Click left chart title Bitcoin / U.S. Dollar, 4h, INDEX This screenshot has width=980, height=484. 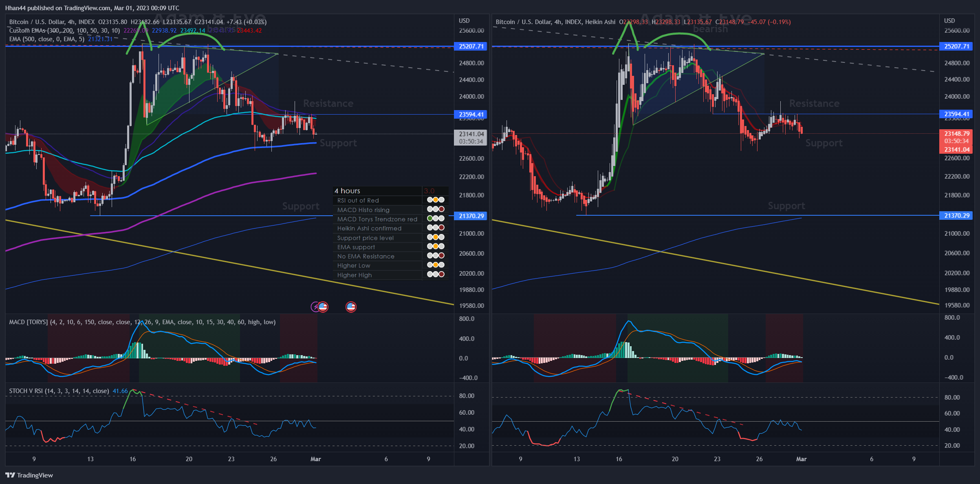(52, 22)
